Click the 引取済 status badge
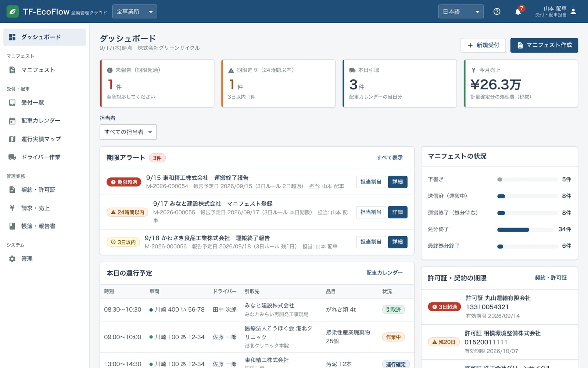 tap(393, 309)
